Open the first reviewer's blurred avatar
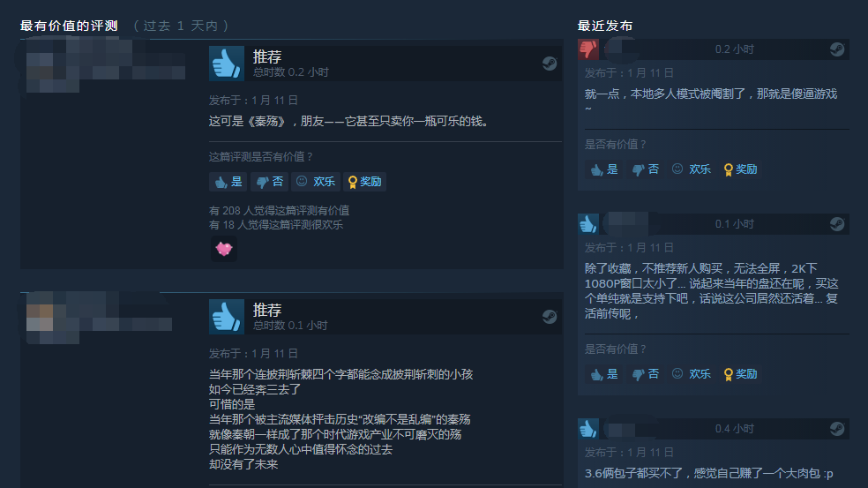868x488 pixels. click(53, 65)
